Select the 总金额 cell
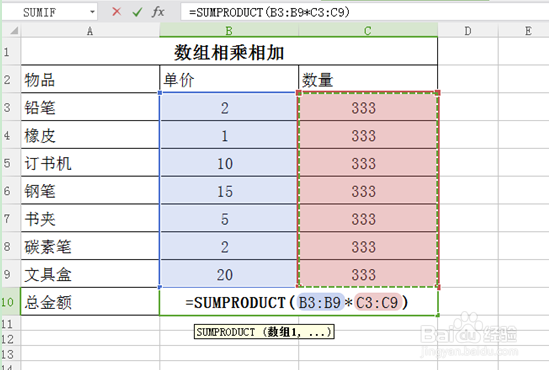Viewport: 549px width, 370px height. (90, 302)
